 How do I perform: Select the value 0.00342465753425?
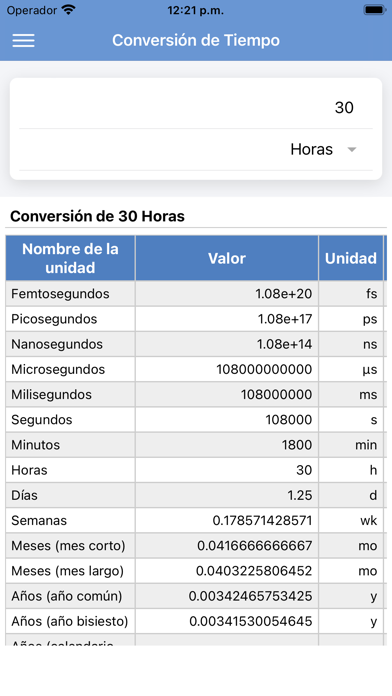pyautogui.click(x=250, y=596)
